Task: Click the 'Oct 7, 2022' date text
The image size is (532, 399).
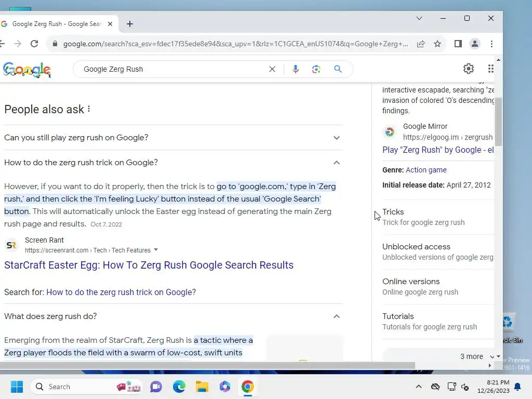Action: click(106, 224)
